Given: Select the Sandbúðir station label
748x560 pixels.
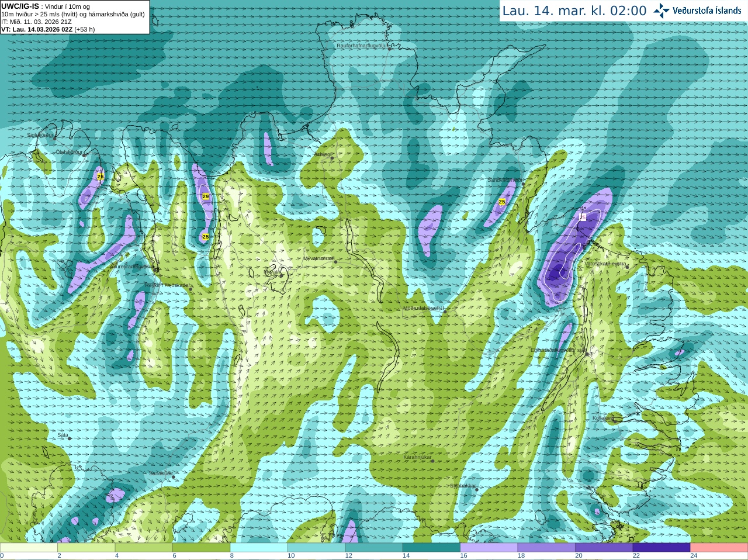Looking at the screenshot, I should [x=160, y=473].
